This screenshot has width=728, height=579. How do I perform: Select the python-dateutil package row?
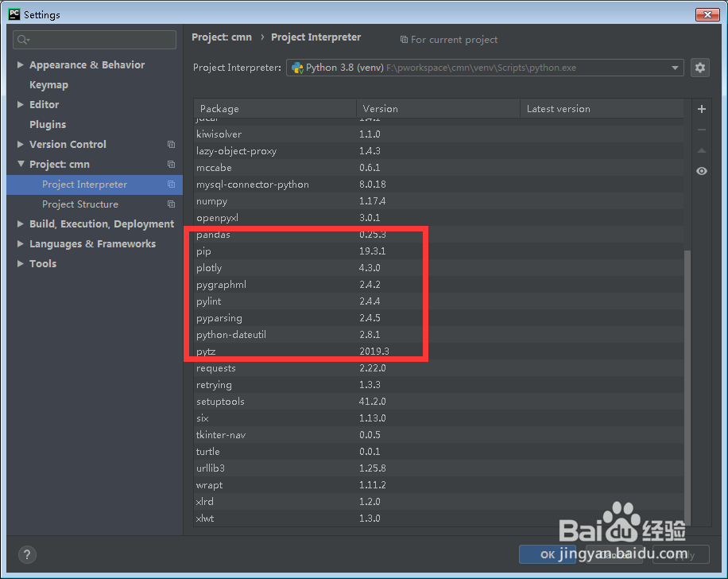pyautogui.click(x=438, y=335)
